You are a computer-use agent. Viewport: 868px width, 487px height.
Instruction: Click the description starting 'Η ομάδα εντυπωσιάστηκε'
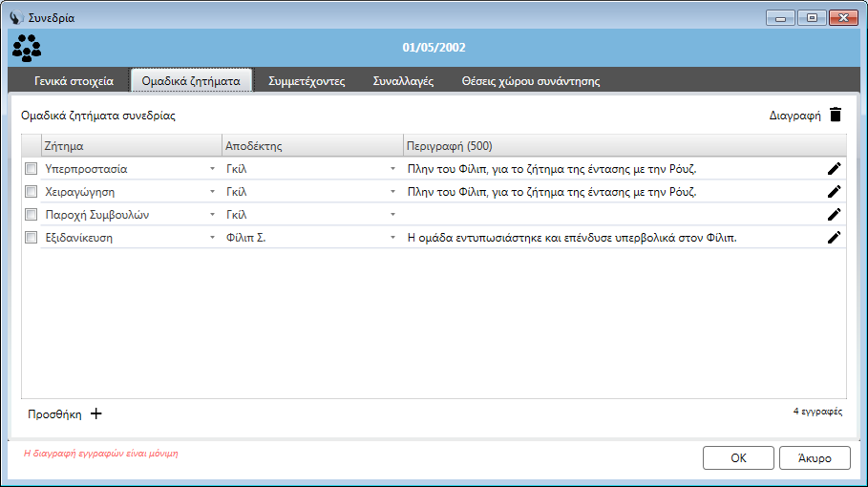pos(572,238)
